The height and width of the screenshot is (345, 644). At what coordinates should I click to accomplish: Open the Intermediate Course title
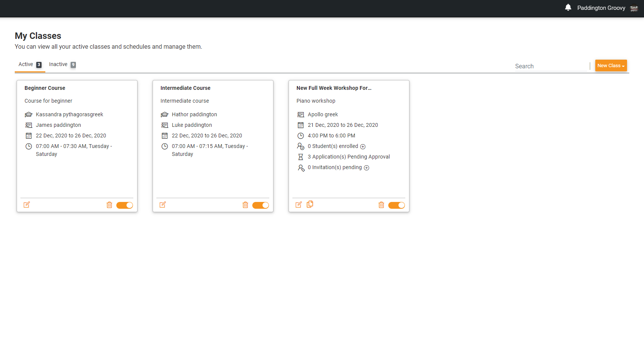(185, 88)
